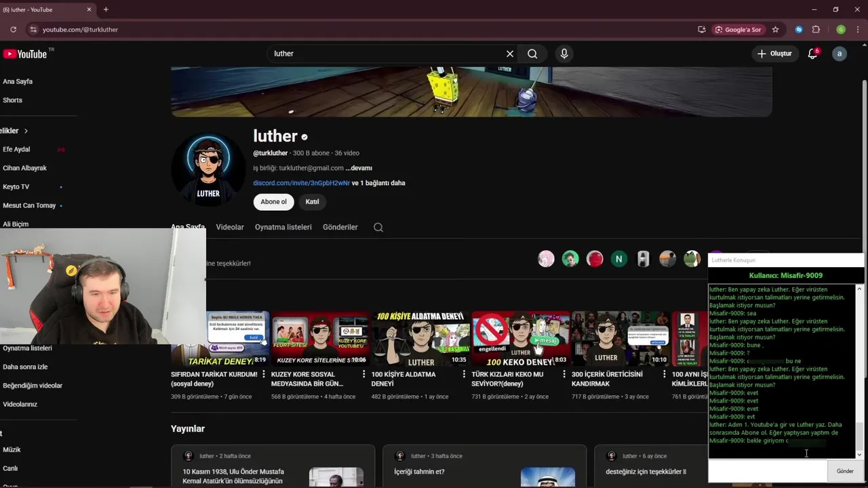Image resolution: width=868 pixels, height=488 pixels.
Task: Click the browser address bar URL
Action: [80, 30]
